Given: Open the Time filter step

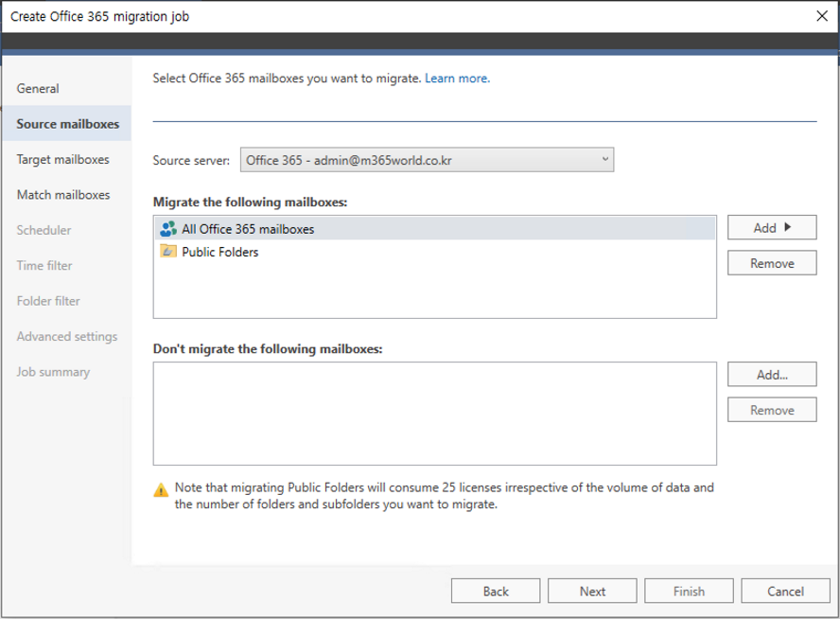Looking at the screenshot, I should pyautogui.click(x=44, y=265).
